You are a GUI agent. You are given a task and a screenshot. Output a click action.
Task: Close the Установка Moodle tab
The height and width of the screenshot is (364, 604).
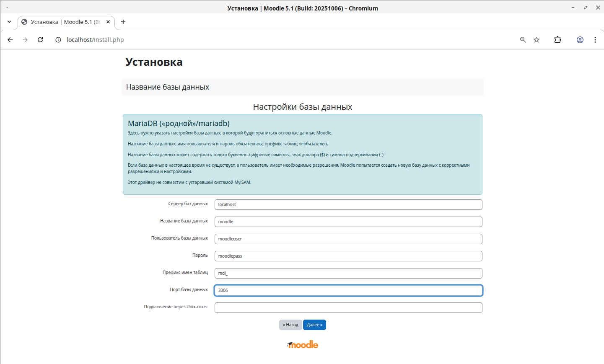(108, 22)
